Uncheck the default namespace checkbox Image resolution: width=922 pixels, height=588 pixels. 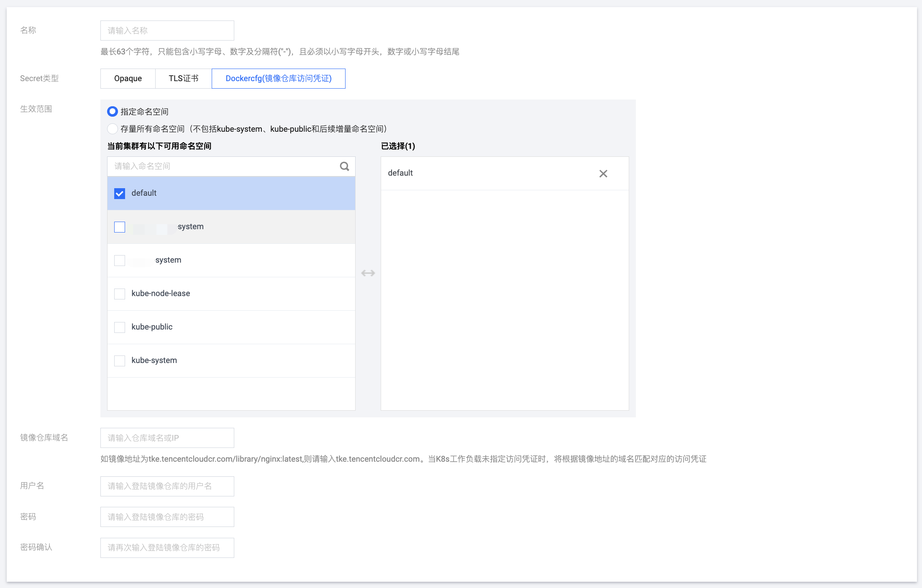[120, 193]
